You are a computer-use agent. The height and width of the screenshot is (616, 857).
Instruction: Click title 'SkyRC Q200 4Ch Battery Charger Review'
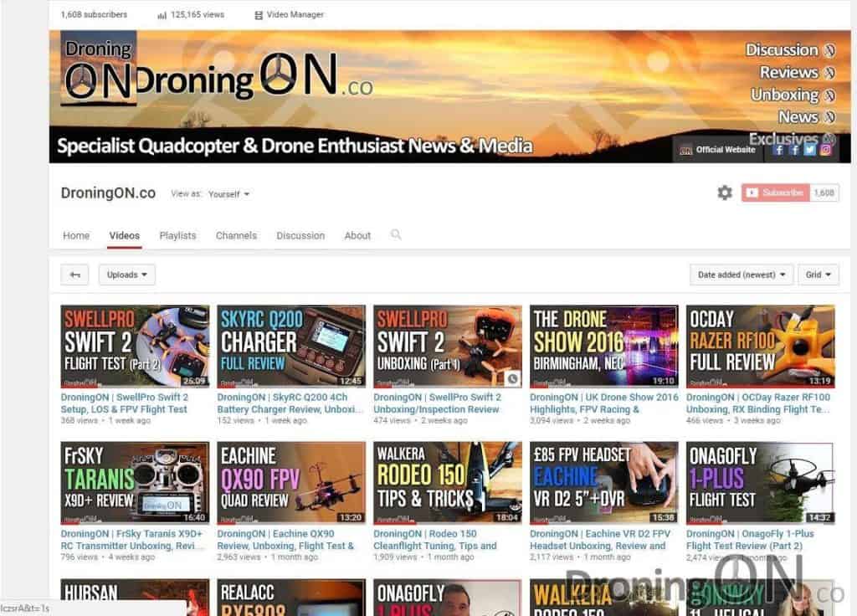290,403
